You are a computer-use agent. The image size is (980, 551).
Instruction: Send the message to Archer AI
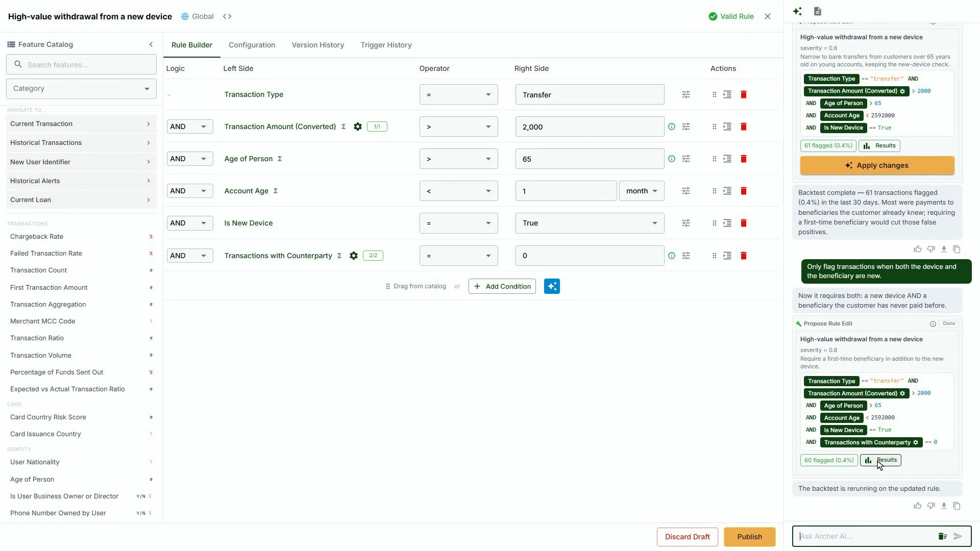958,536
